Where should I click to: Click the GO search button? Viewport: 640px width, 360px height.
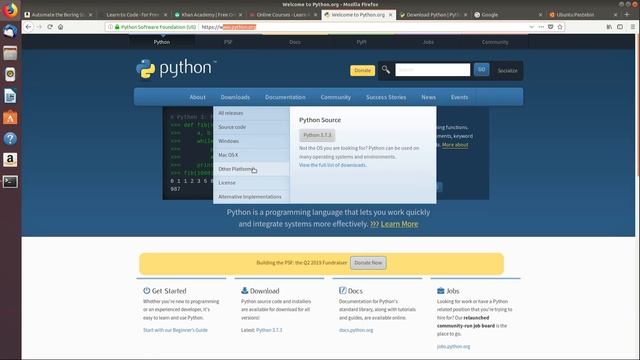[482, 69]
